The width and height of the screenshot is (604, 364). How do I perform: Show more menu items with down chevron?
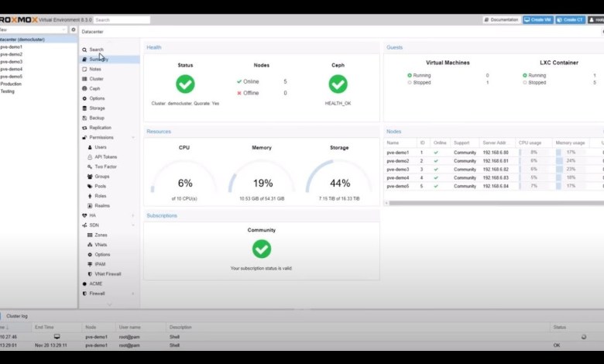(109, 304)
